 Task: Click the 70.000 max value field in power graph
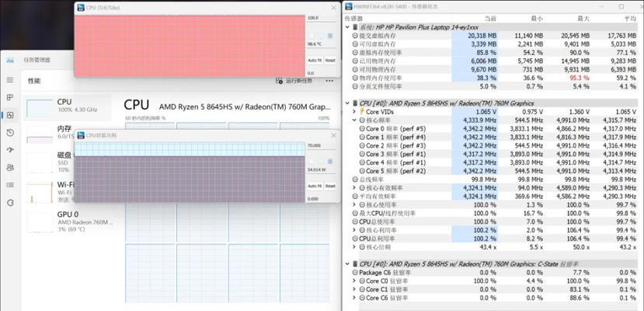(322, 145)
